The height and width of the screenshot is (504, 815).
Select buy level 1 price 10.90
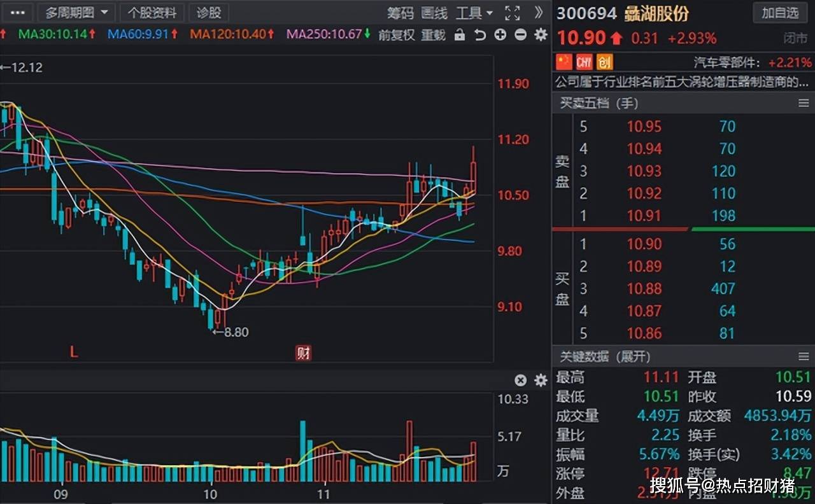pyautogui.click(x=644, y=244)
